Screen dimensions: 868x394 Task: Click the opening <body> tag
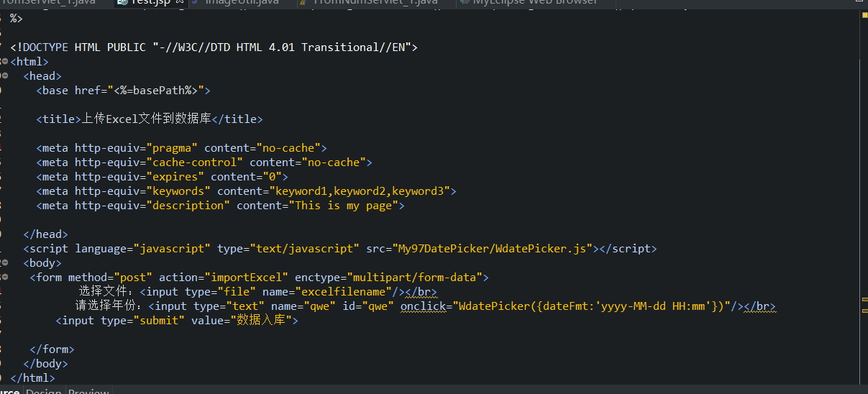[x=42, y=263]
